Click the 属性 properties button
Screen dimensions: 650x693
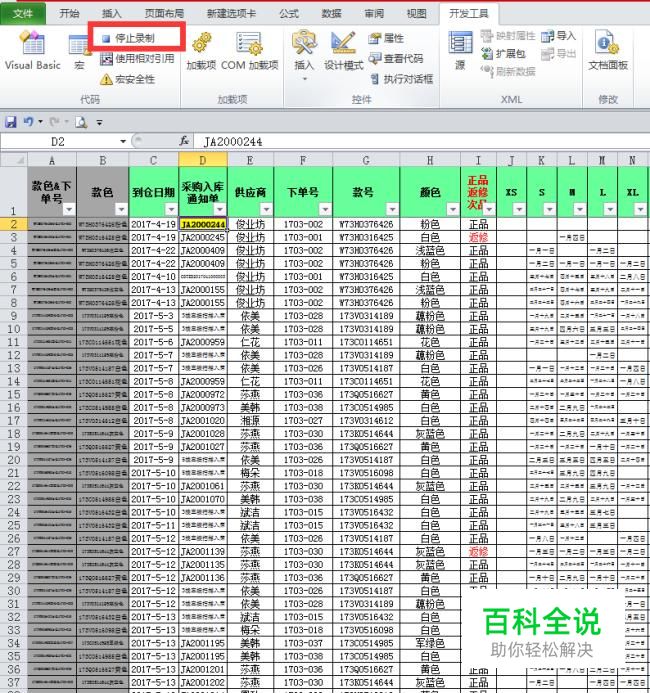tap(387, 38)
